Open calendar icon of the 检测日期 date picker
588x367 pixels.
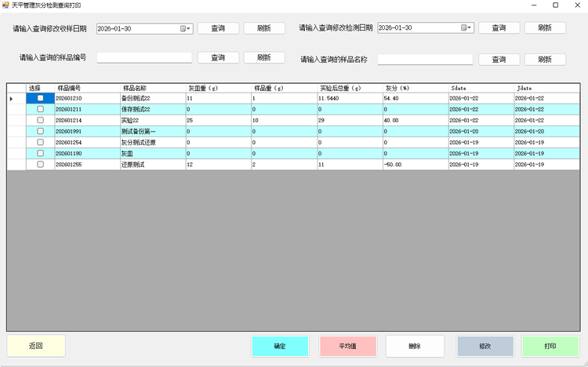tap(464, 28)
